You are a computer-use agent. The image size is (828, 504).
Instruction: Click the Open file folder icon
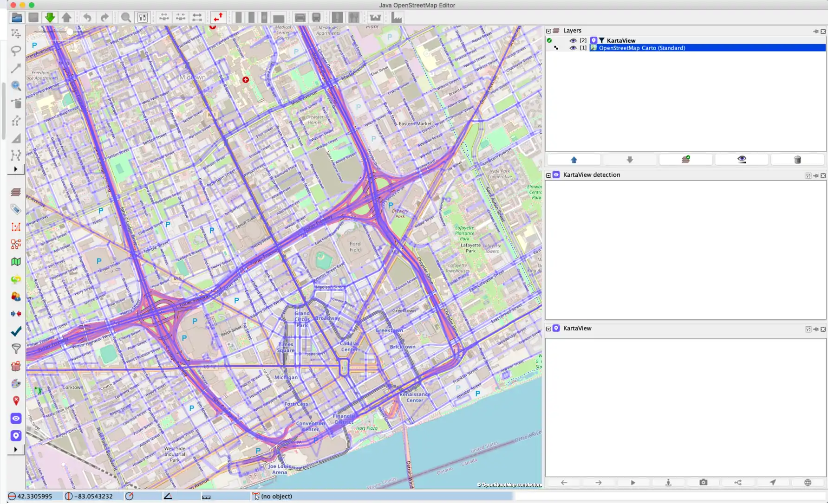tap(17, 18)
